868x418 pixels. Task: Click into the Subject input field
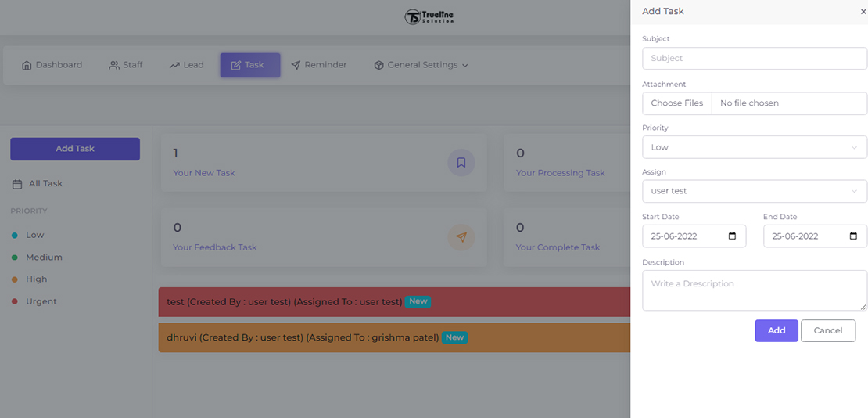coord(755,58)
